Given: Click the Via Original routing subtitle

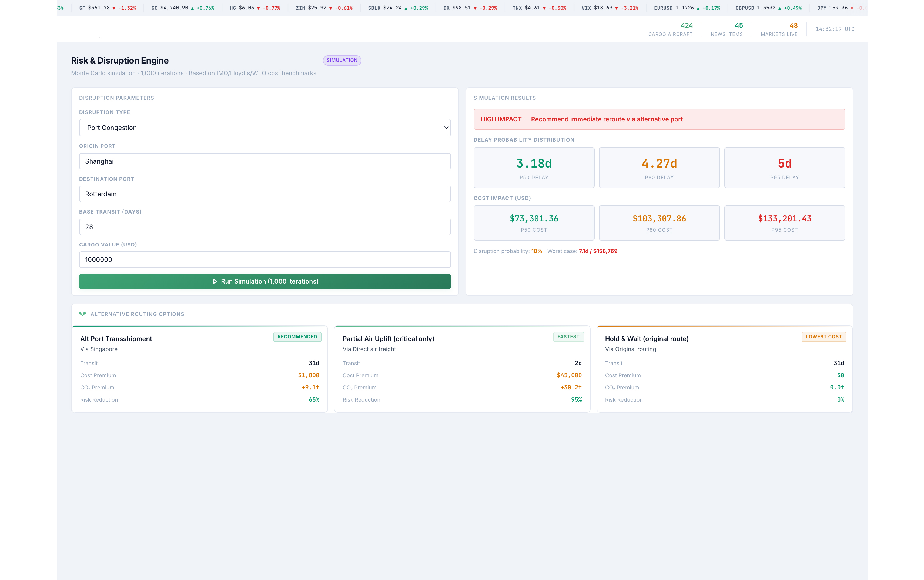Looking at the screenshot, I should tap(630, 349).
